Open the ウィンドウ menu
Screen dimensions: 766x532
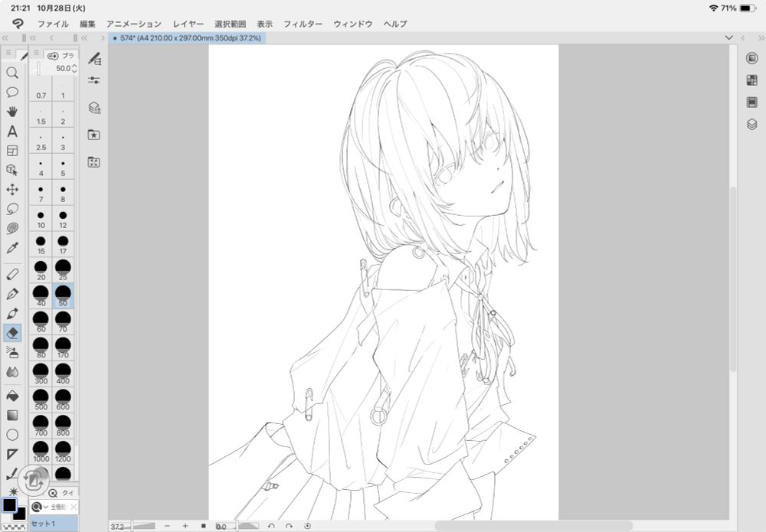click(352, 24)
